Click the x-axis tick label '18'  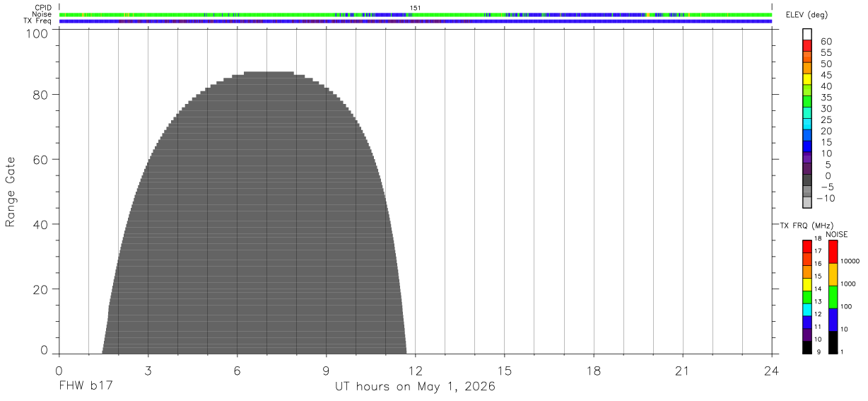(593, 371)
